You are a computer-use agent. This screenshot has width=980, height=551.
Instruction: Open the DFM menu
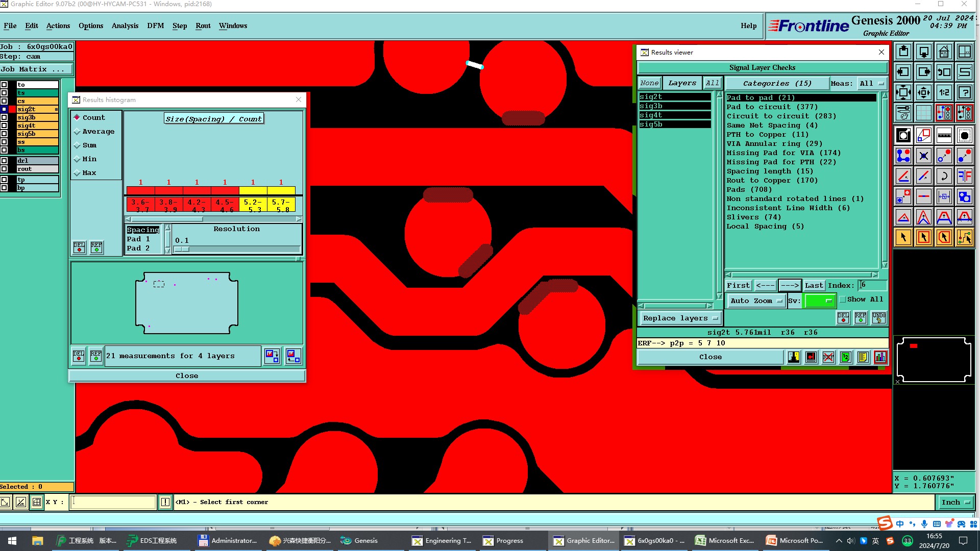click(x=155, y=26)
